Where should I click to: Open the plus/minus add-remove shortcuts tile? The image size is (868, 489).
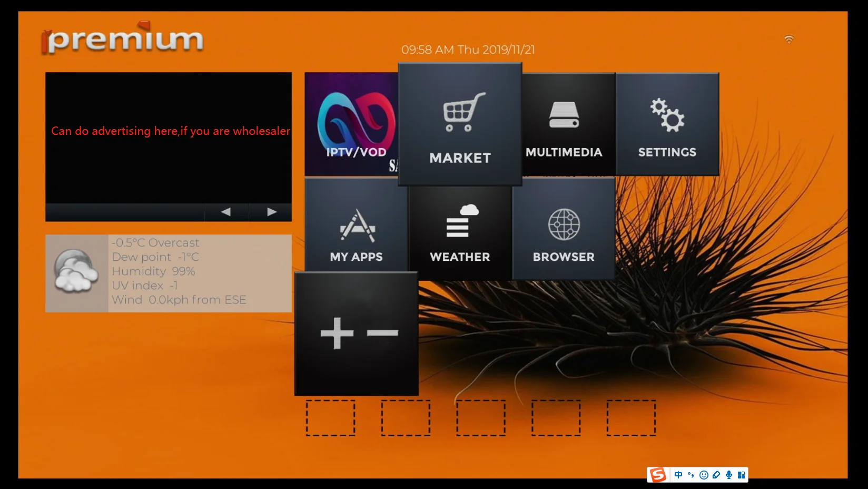(357, 334)
